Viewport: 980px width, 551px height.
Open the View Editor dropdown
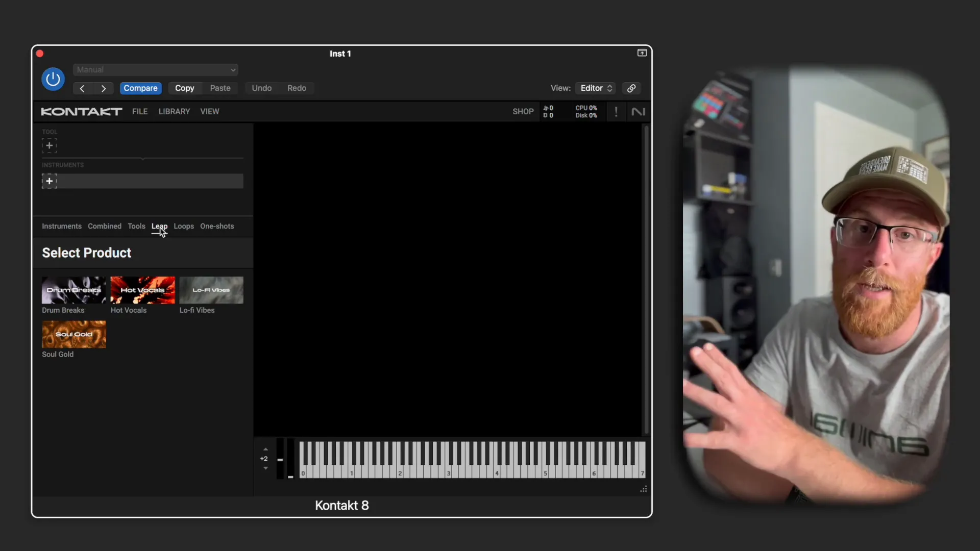(x=595, y=88)
